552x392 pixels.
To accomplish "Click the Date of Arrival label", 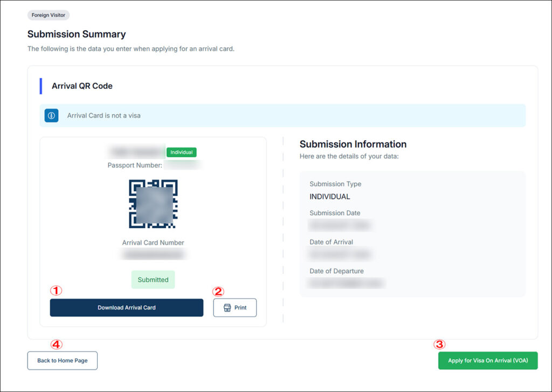I will pos(332,242).
